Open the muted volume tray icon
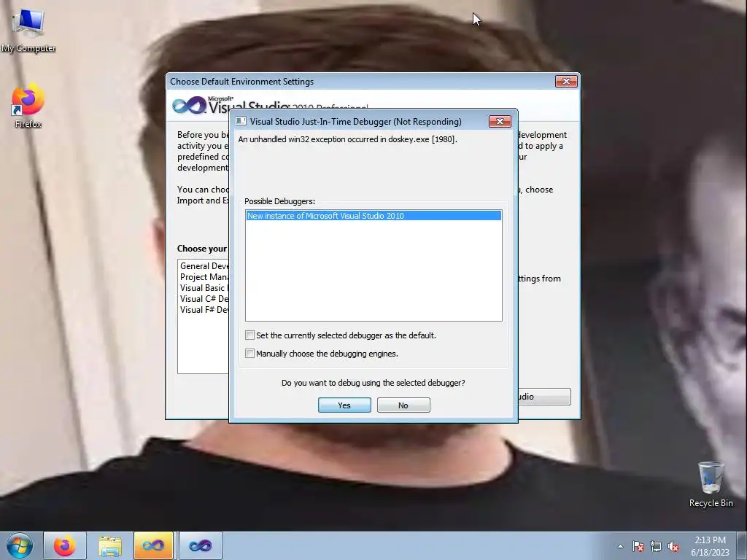Screen dimensions: 747x560 [x=673, y=547]
